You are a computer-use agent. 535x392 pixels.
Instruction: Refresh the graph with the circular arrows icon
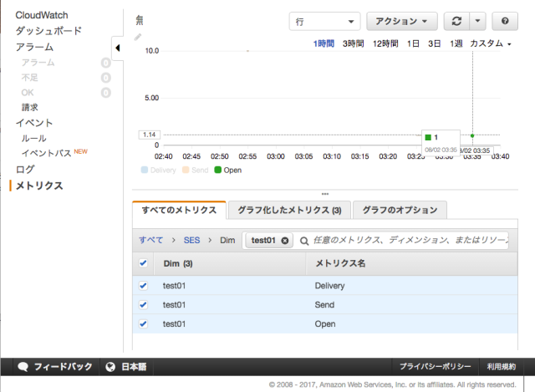point(456,21)
